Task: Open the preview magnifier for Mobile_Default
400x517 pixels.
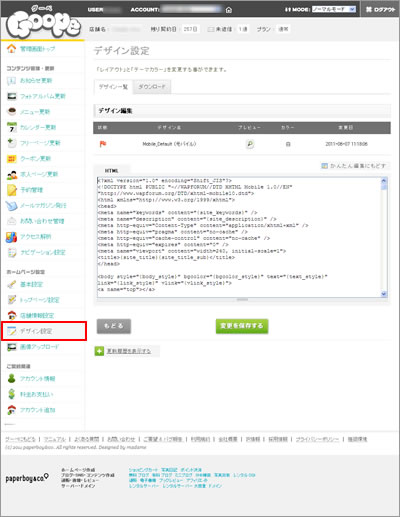Action: pos(250,144)
